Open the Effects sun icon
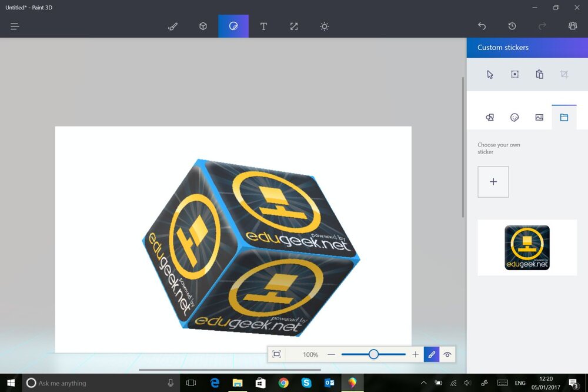This screenshot has height=392, width=588. (325, 26)
